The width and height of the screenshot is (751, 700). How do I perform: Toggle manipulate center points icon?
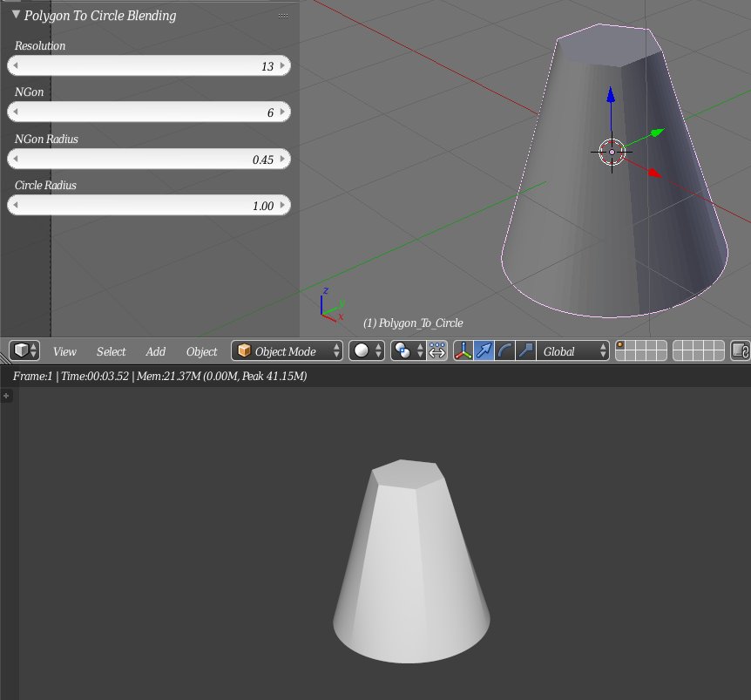[x=437, y=350]
